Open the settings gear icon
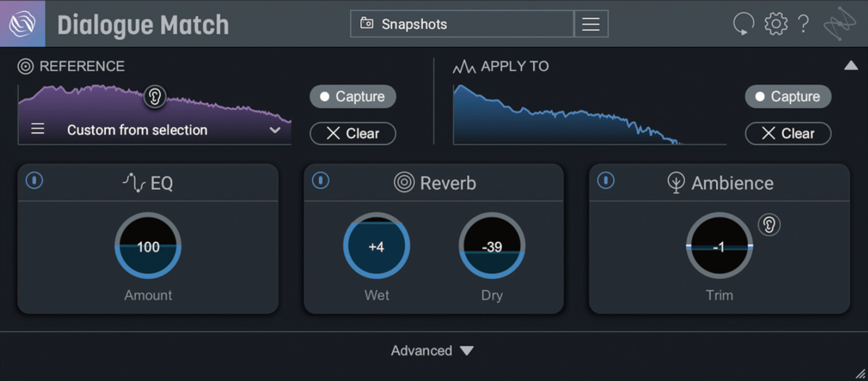 pyautogui.click(x=776, y=24)
